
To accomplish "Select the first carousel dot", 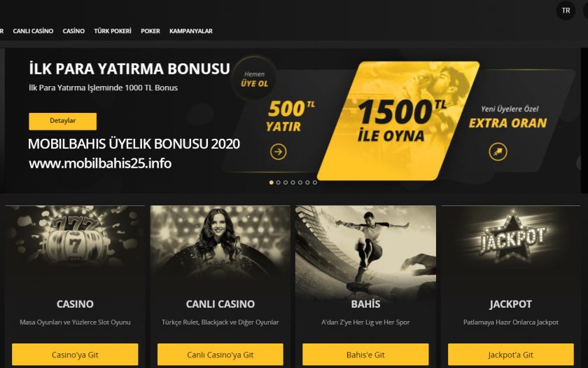I will (271, 182).
